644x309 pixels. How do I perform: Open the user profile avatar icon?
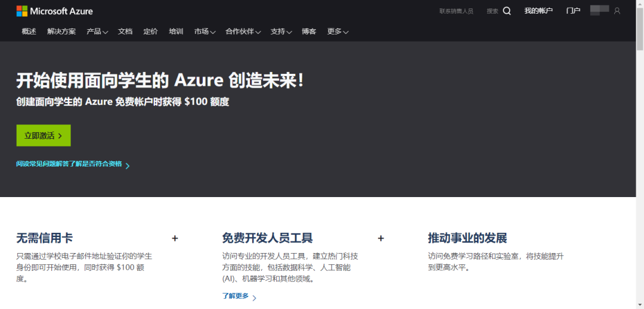pyautogui.click(x=617, y=11)
